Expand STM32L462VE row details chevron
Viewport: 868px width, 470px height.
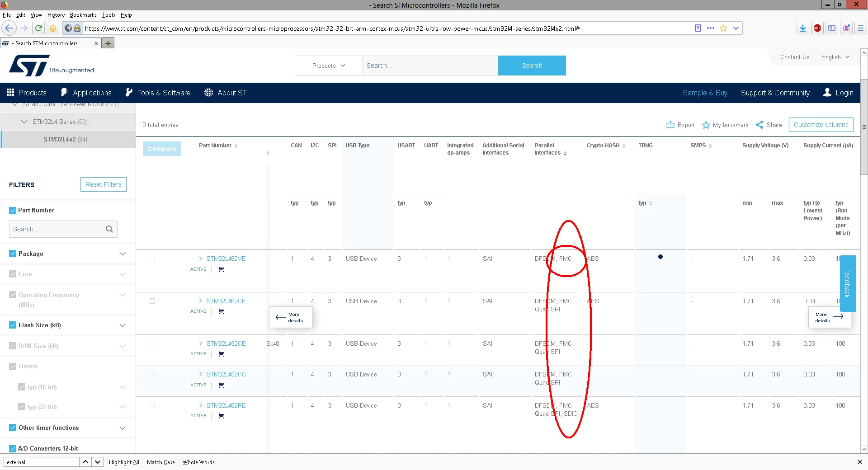point(200,258)
